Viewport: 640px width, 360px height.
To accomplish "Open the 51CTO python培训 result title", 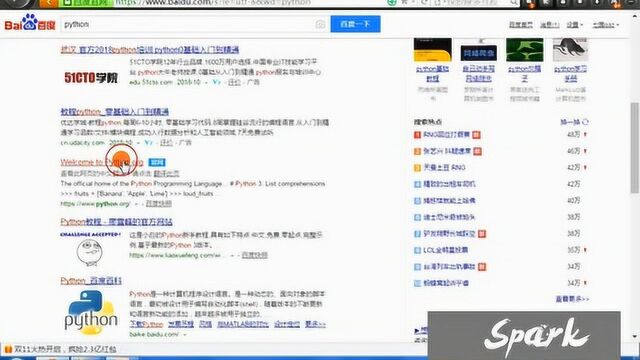I will point(150,50).
